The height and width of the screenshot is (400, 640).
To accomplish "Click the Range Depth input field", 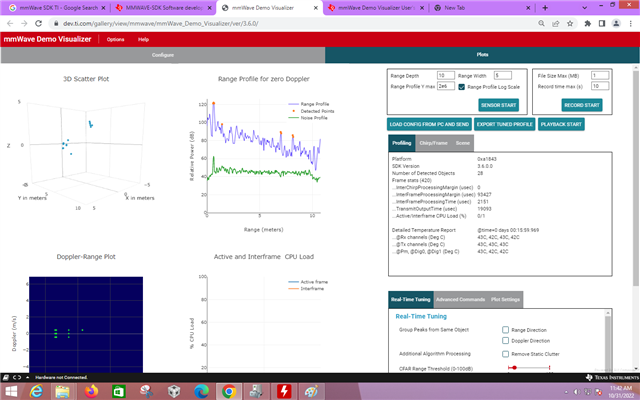I will click(445, 76).
